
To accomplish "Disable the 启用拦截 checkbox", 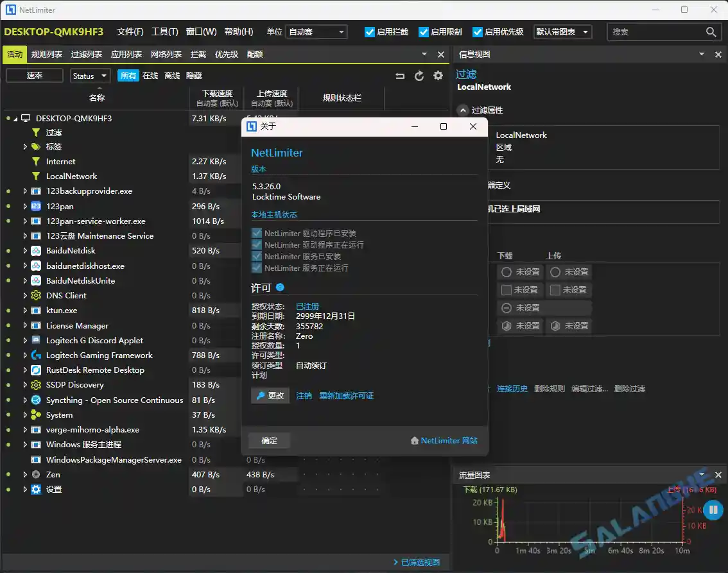I will (369, 31).
